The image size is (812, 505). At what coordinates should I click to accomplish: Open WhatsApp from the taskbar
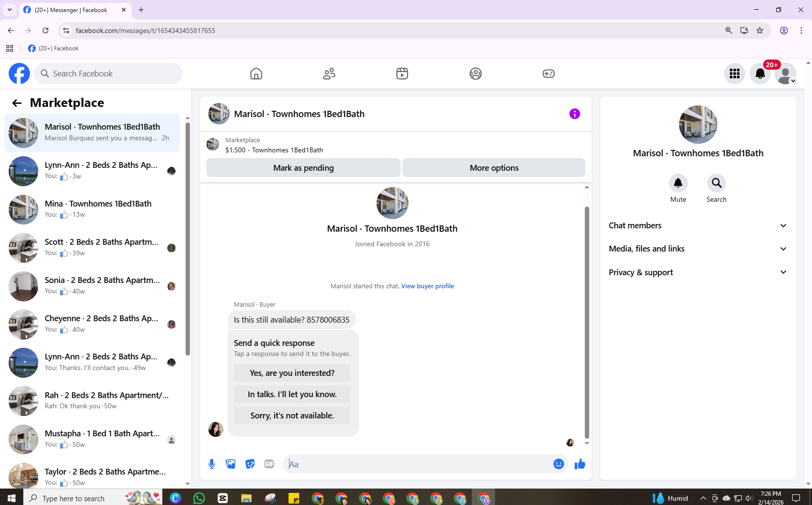click(x=199, y=498)
